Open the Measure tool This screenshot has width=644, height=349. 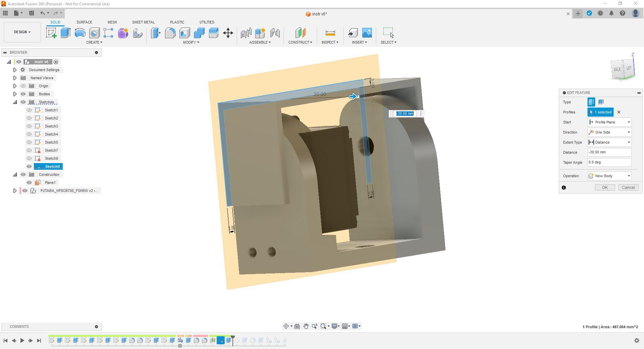point(330,33)
